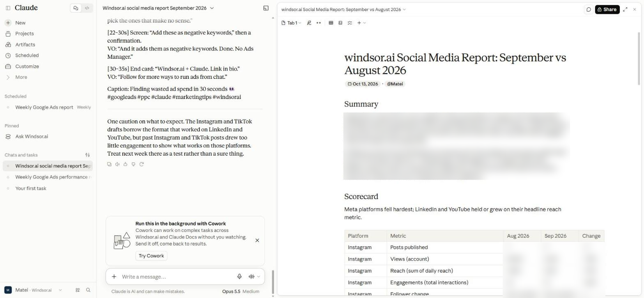Start dictation with the microphone icon

click(239, 277)
